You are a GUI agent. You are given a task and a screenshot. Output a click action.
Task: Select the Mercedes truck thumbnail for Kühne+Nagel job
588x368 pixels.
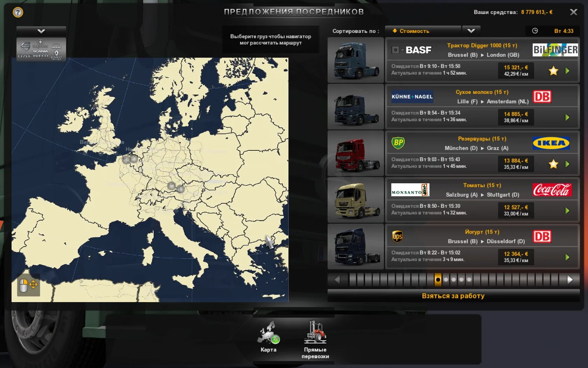(x=356, y=107)
